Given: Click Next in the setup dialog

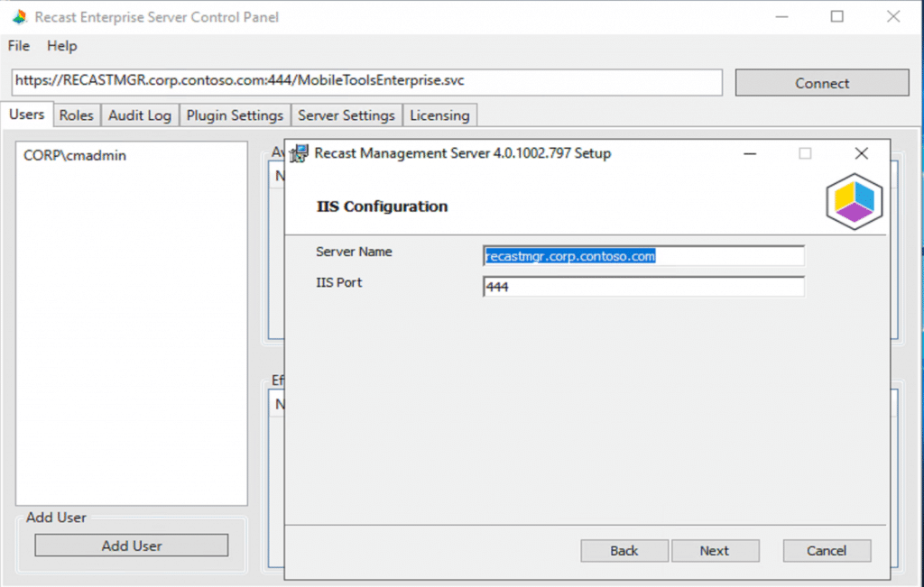Looking at the screenshot, I should click(715, 551).
